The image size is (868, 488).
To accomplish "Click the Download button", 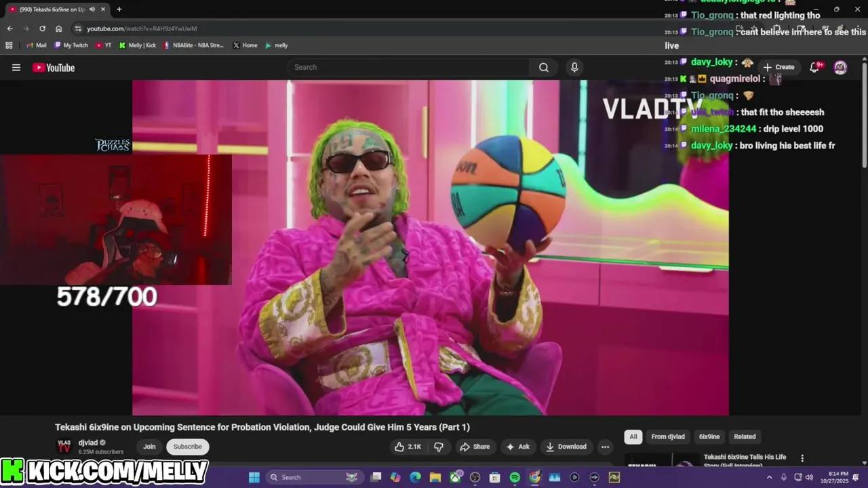I will (x=566, y=447).
